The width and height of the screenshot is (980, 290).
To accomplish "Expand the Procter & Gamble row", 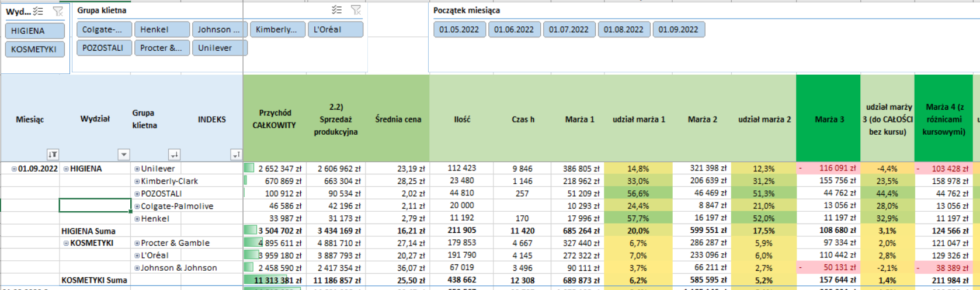I will (x=137, y=243).
